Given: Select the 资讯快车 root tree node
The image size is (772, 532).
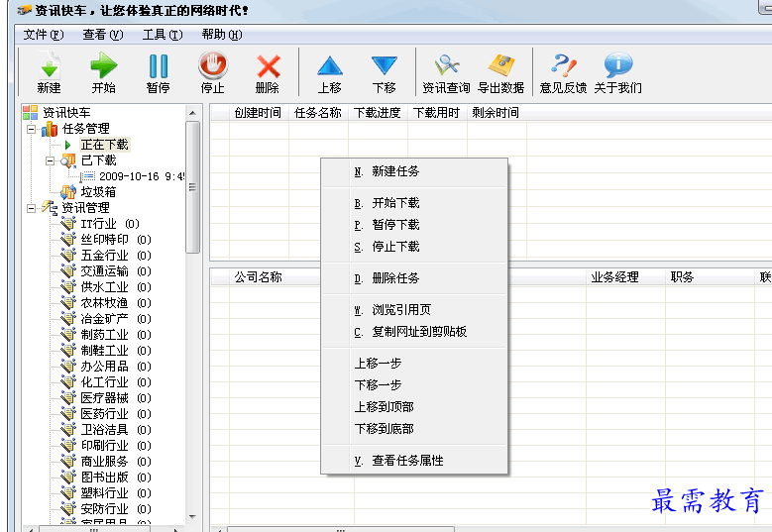Looking at the screenshot, I should [66, 113].
